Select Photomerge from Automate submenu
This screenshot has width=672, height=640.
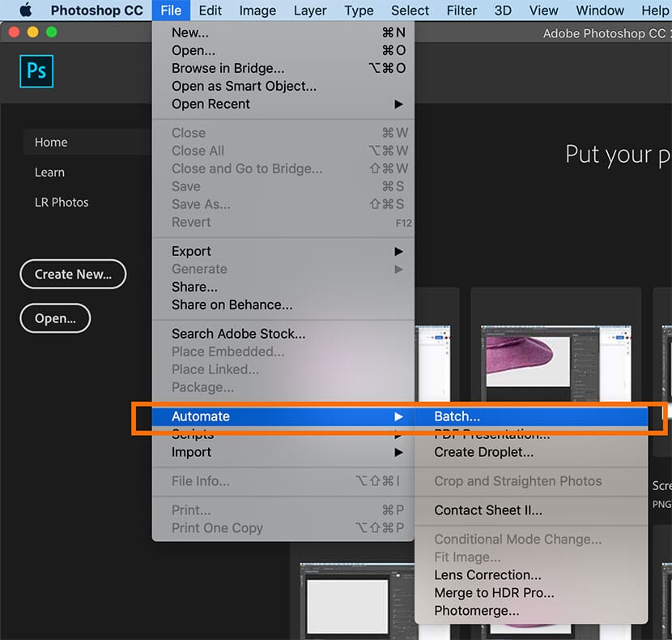tap(477, 611)
